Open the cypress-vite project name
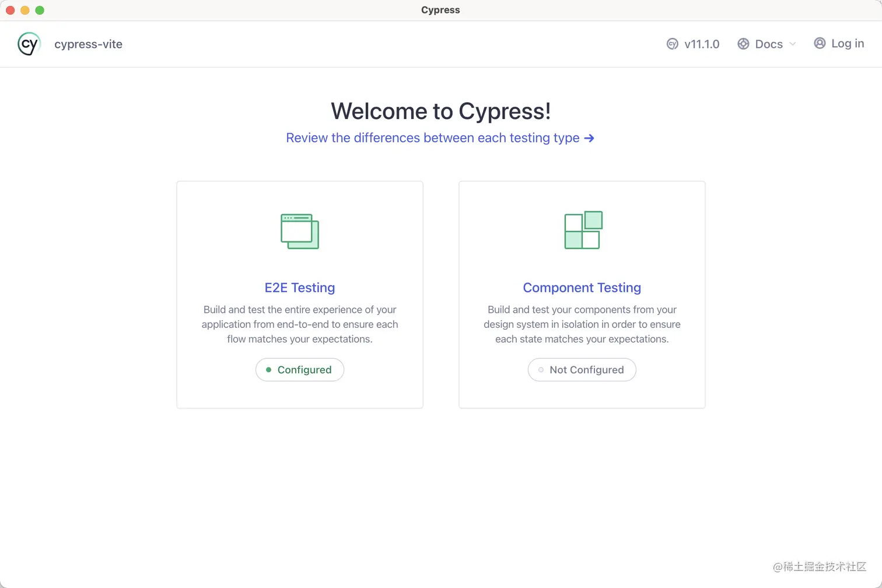 (88, 44)
